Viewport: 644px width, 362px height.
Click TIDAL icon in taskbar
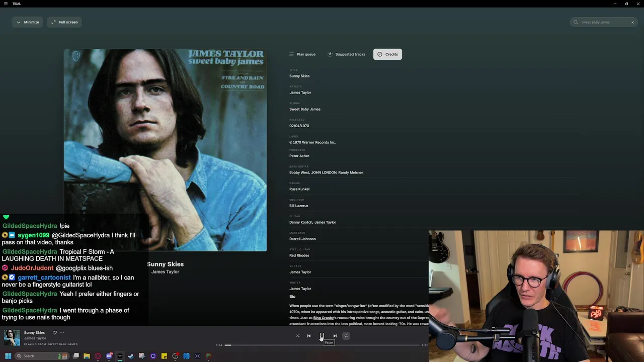120,356
